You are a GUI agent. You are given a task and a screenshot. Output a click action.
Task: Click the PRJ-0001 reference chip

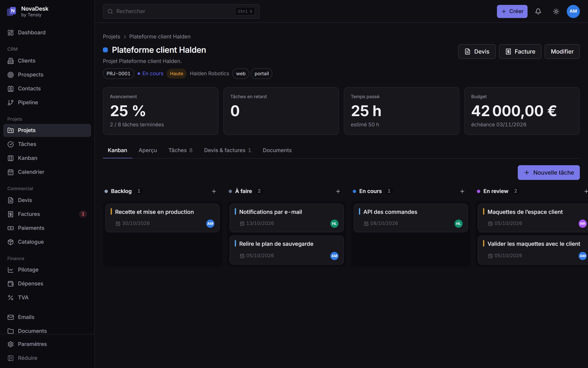pyautogui.click(x=118, y=74)
